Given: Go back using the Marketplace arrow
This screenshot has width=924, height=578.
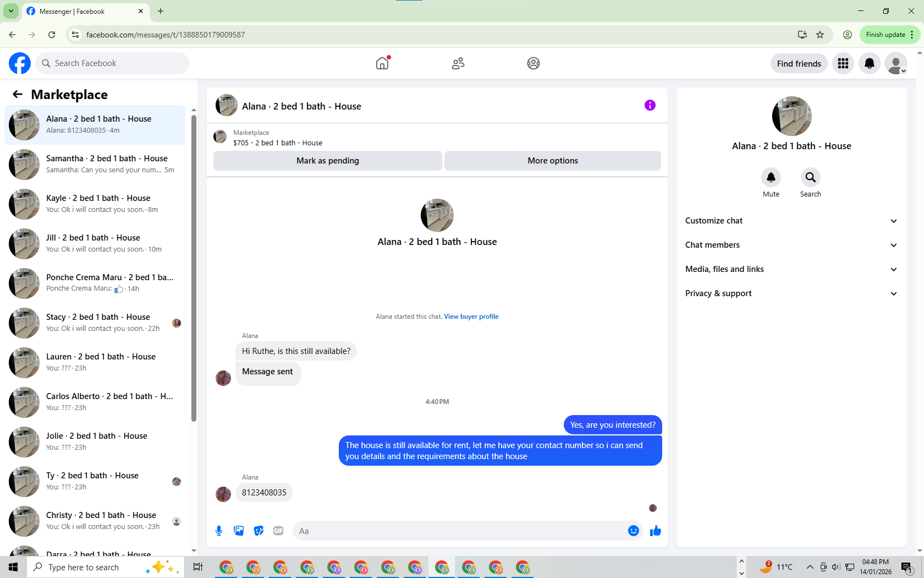Looking at the screenshot, I should click(18, 94).
